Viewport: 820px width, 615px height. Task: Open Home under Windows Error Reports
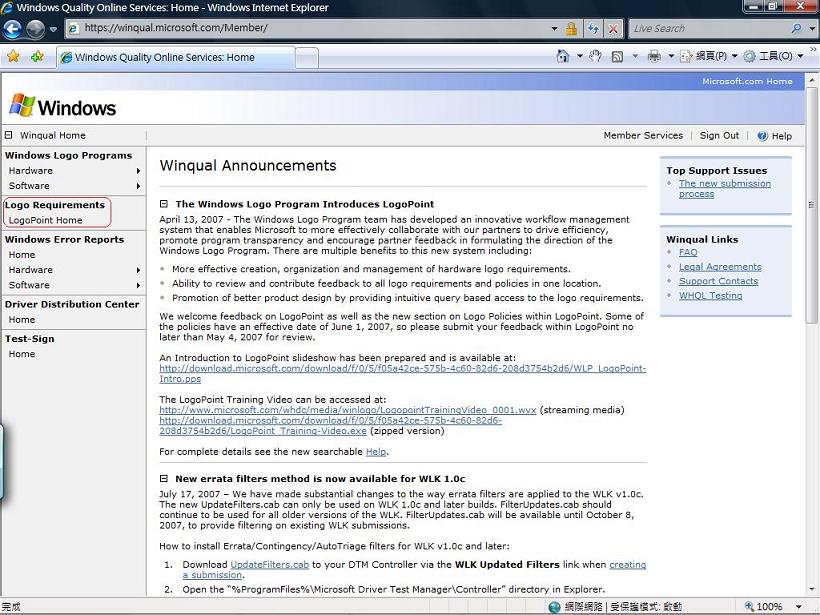(x=22, y=255)
